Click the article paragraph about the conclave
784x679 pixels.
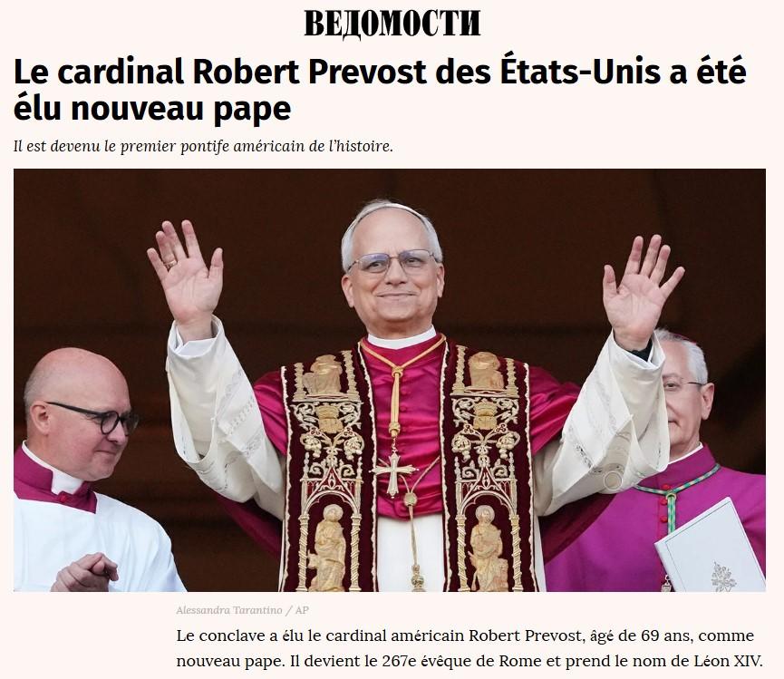click(469, 648)
